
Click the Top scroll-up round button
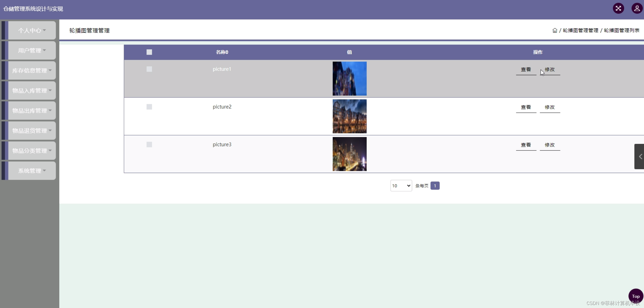[x=636, y=296]
